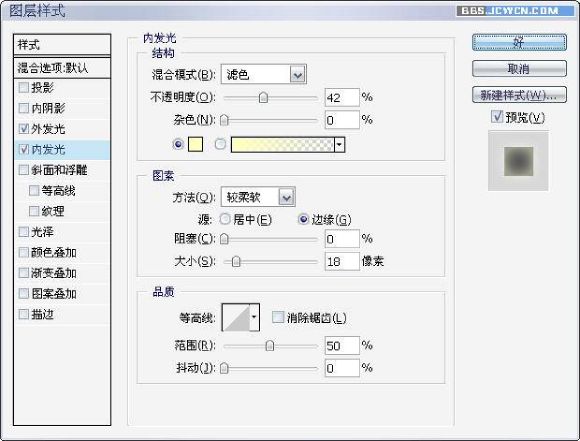This screenshot has width=580, height=441.
Task: Select the 居中 center source radio button
Action: pos(225,219)
